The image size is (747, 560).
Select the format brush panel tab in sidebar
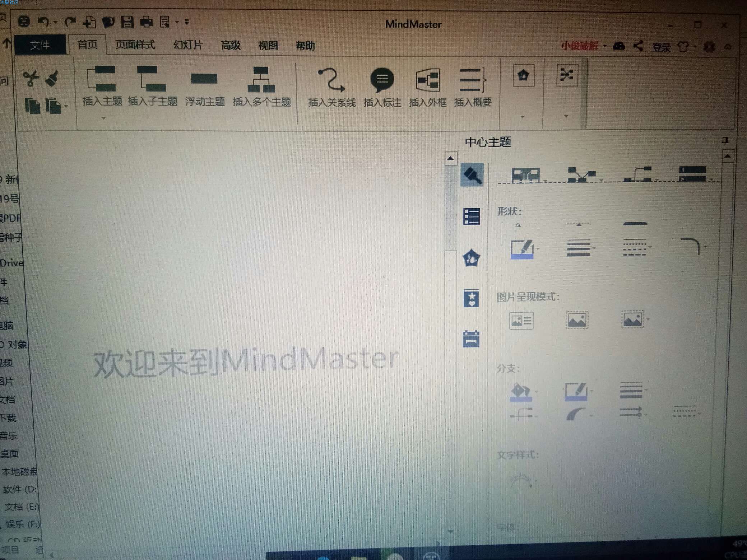click(x=472, y=175)
